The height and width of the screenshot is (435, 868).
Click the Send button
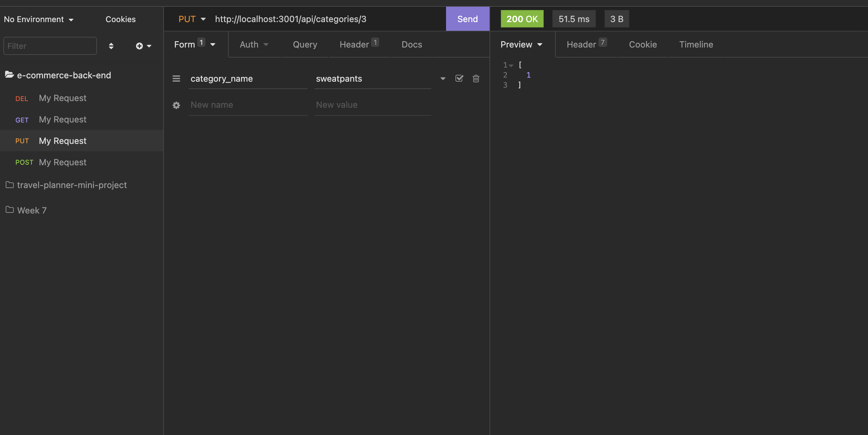pos(467,19)
